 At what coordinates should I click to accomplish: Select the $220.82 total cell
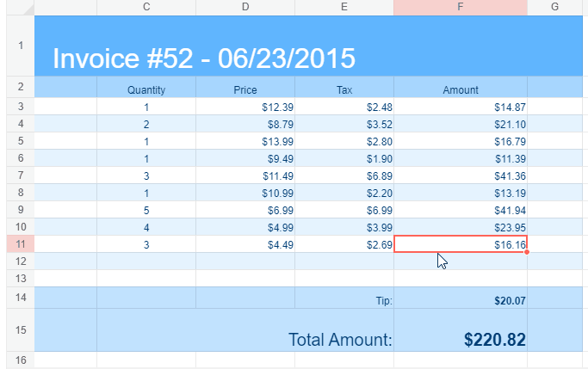point(461,330)
